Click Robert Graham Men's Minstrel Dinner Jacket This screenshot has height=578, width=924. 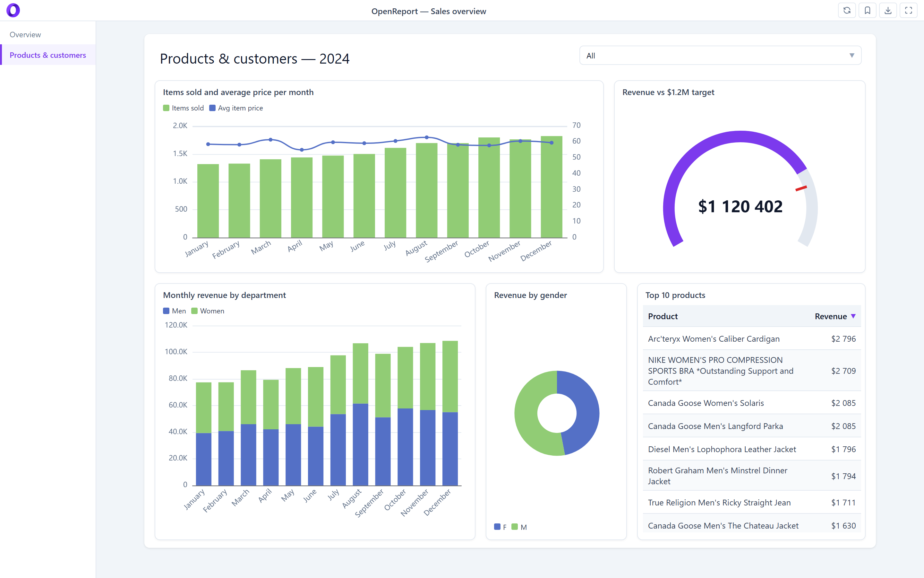(x=752, y=476)
